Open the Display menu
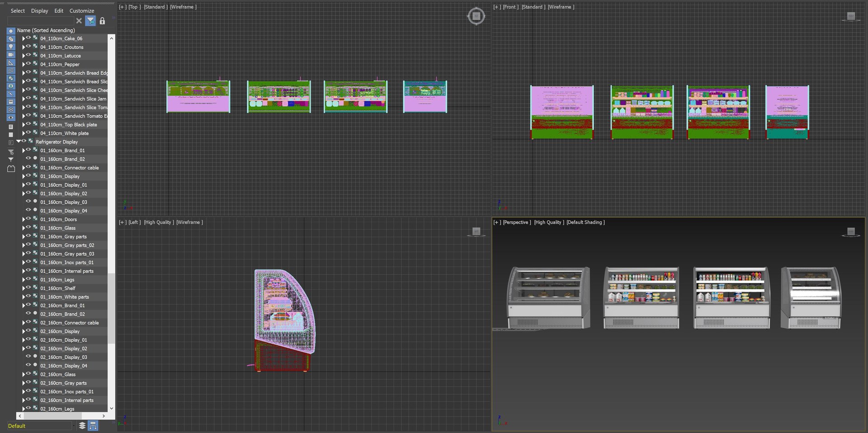868x433 pixels. coord(39,10)
